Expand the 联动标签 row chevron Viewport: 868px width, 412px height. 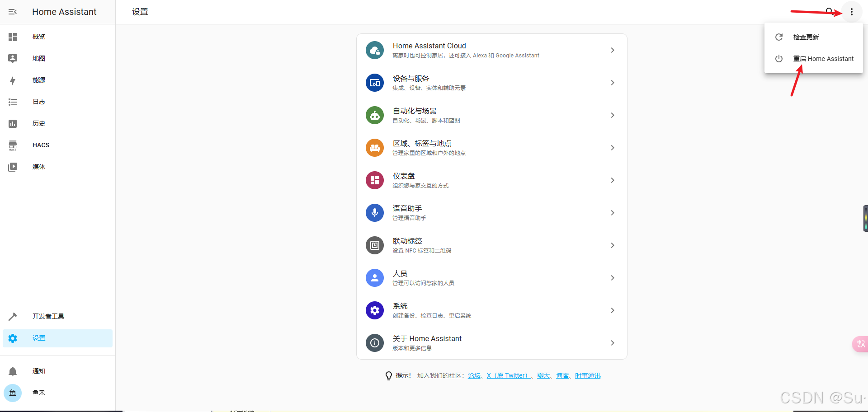pyautogui.click(x=613, y=245)
